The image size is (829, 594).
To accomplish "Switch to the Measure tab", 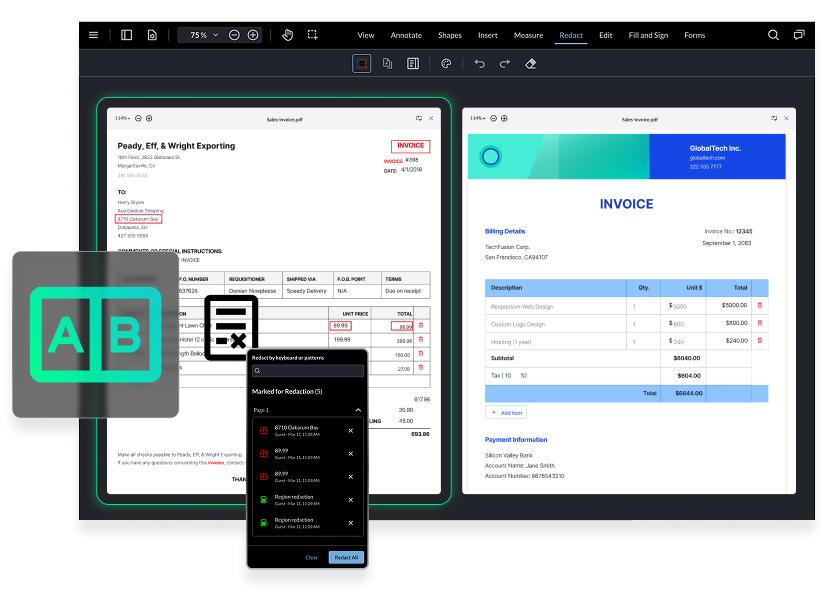I will 529,35.
